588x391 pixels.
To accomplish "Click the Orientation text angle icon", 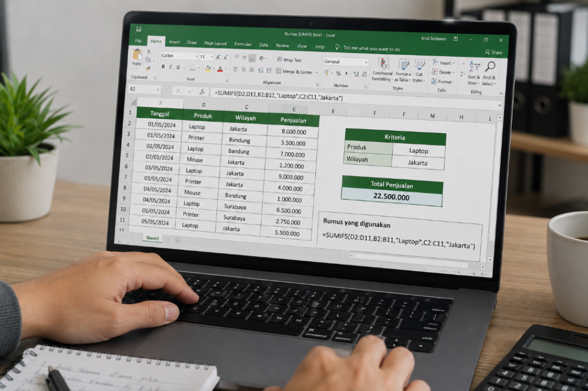I will (262, 59).
